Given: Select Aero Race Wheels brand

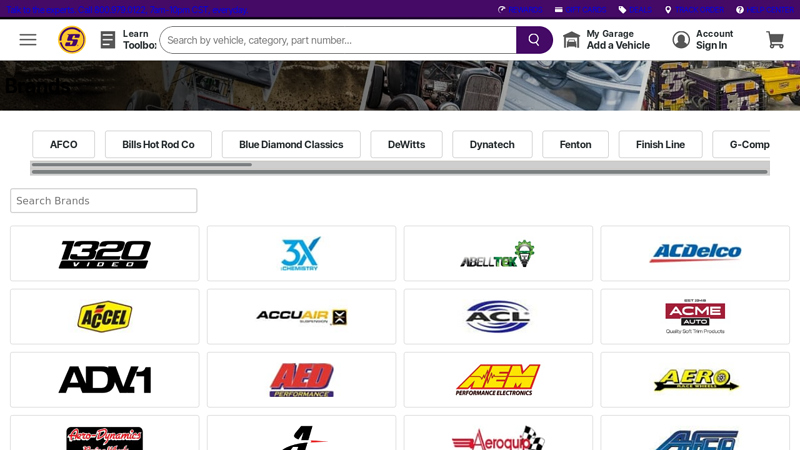Looking at the screenshot, I should point(695,380).
